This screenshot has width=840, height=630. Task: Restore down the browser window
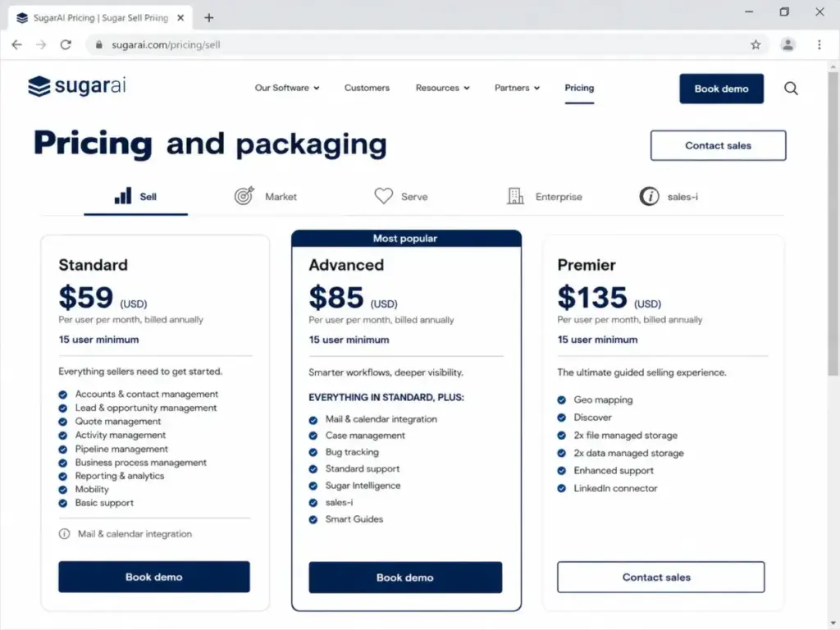click(x=784, y=11)
